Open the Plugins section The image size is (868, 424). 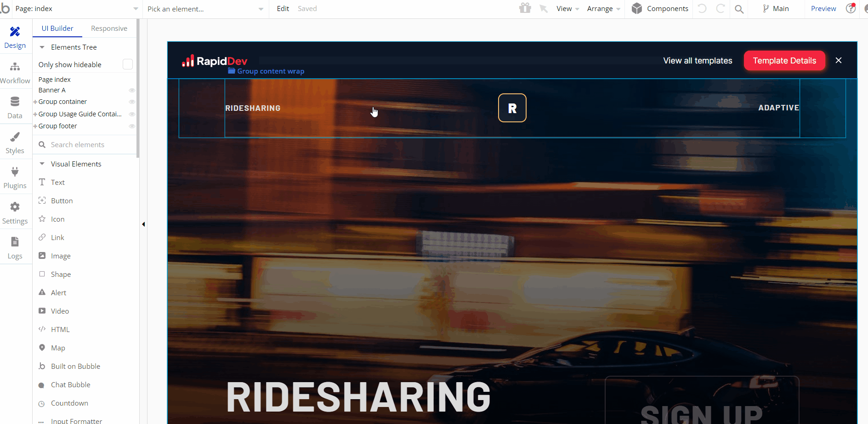15,178
